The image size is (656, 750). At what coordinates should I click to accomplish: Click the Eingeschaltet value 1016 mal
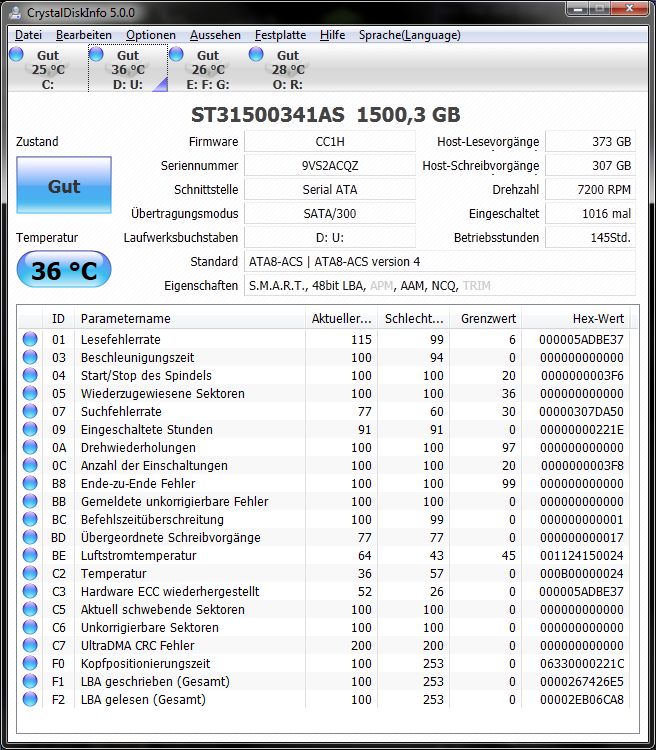point(590,213)
